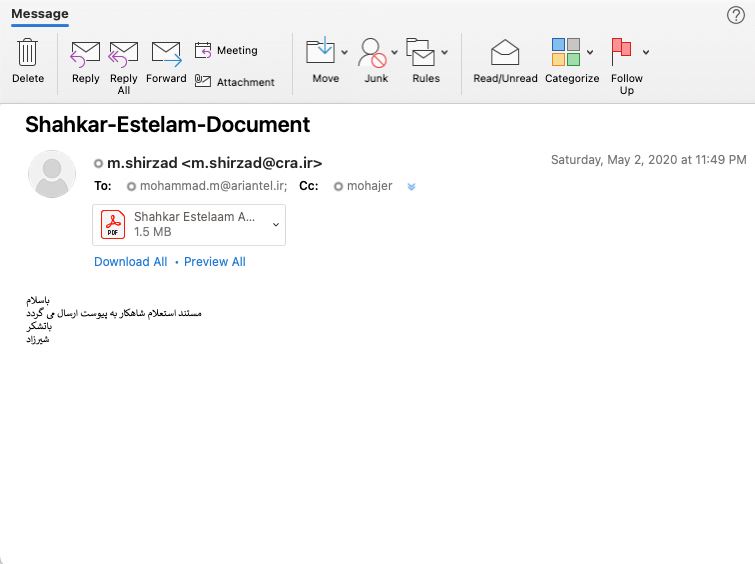
Task: Click the sender's avatar picture
Action: pos(52,174)
